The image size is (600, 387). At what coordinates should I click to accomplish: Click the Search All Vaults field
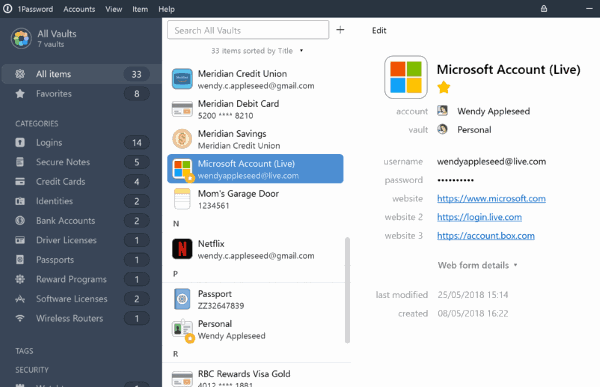248,30
